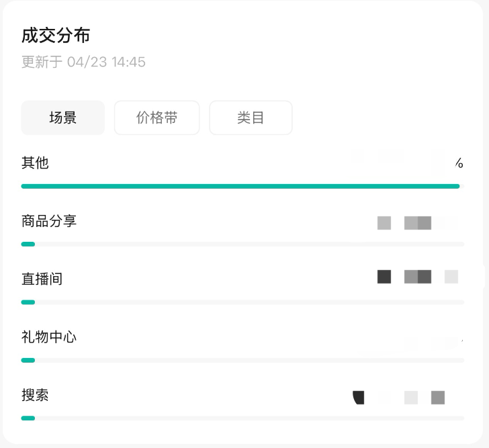Switch to the 场景 tab
The image size is (489, 448).
coord(63,118)
